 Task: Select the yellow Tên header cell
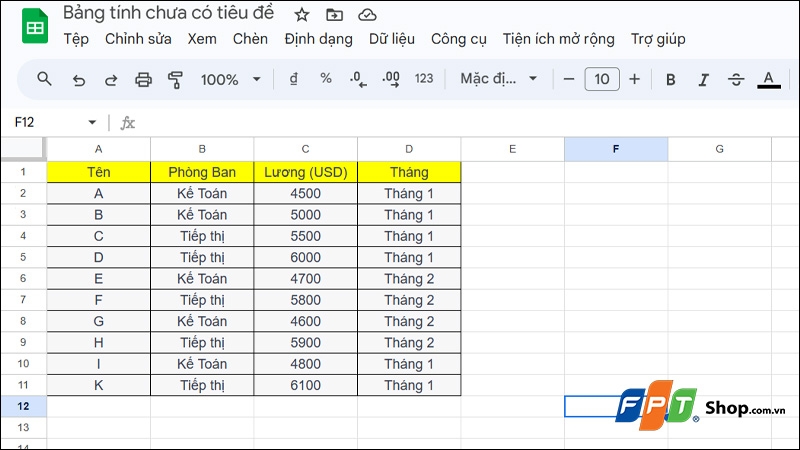(x=98, y=172)
